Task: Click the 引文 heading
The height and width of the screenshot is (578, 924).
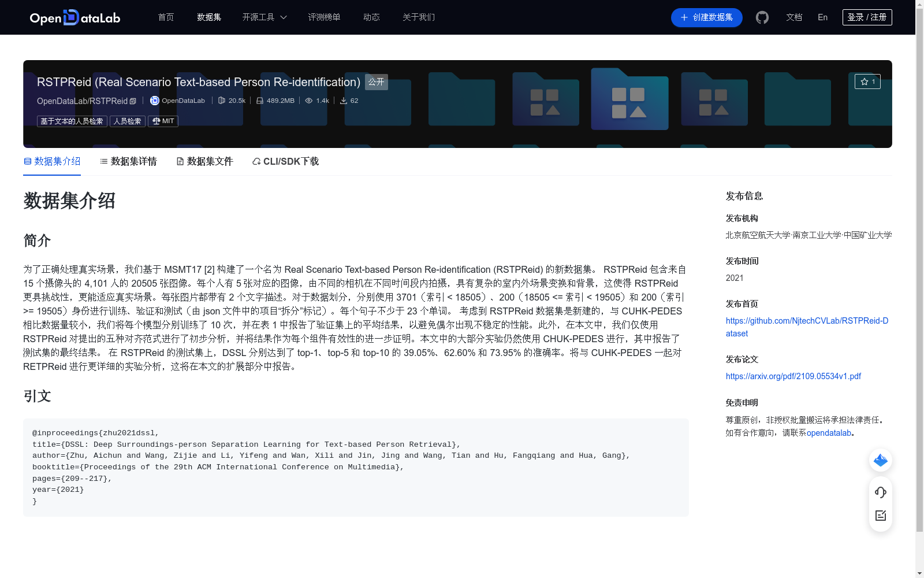Action: click(x=37, y=396)
